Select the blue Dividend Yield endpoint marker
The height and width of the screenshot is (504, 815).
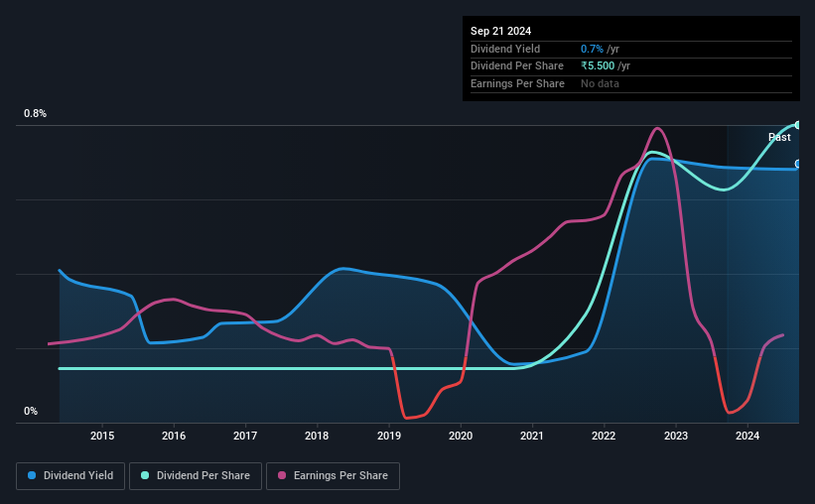tap(798, 164)
